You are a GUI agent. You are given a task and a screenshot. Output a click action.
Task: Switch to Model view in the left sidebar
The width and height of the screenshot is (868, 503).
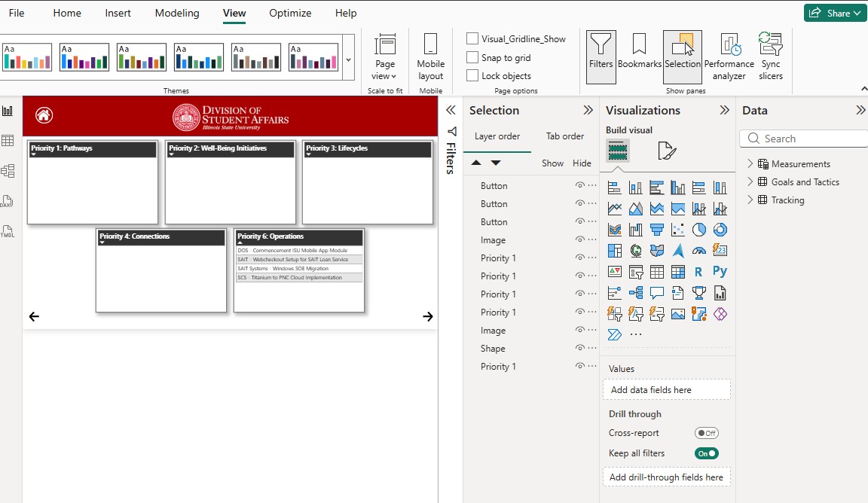tap(8, 171)
